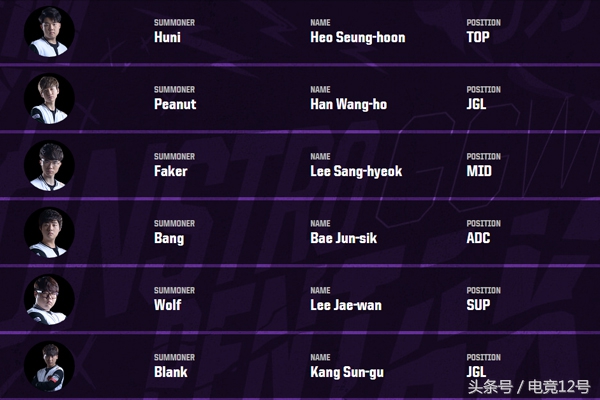
Task: Select Bang's player portrait
Action: (49, 232)
